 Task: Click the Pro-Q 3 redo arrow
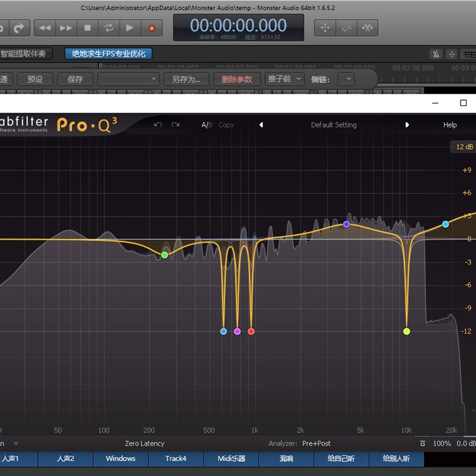click(x=176, y=125)
